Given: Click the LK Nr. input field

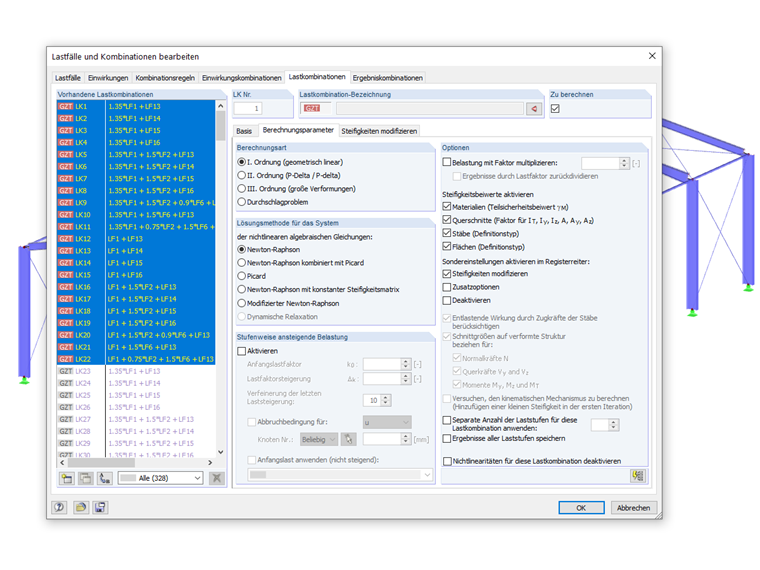Looking at the screenshot, I should pos(248,109).
